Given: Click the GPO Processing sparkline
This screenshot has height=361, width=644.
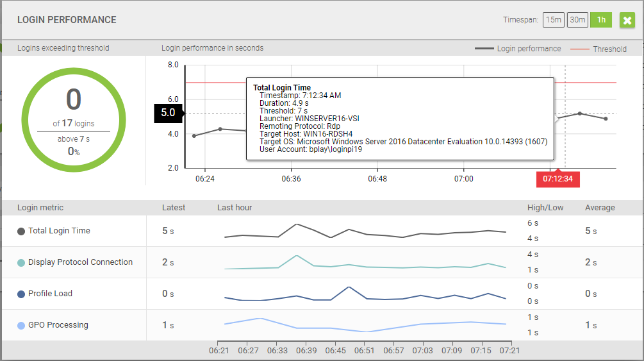Looking at the screenshot, I should 365,325.
